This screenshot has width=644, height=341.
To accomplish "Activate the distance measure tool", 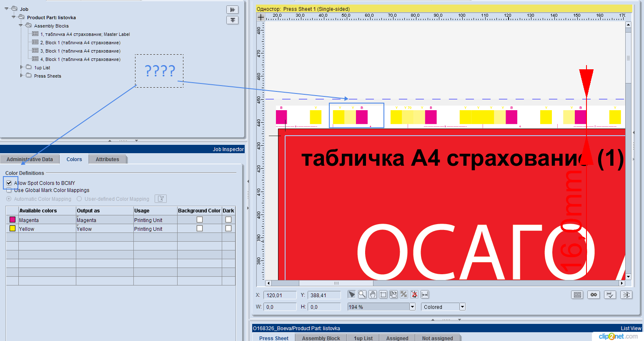I will (x=425, y=294).
